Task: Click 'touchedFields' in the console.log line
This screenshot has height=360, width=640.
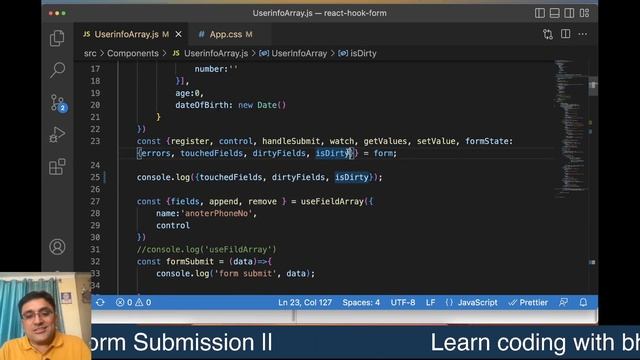Action: click(x=231, y=177)
